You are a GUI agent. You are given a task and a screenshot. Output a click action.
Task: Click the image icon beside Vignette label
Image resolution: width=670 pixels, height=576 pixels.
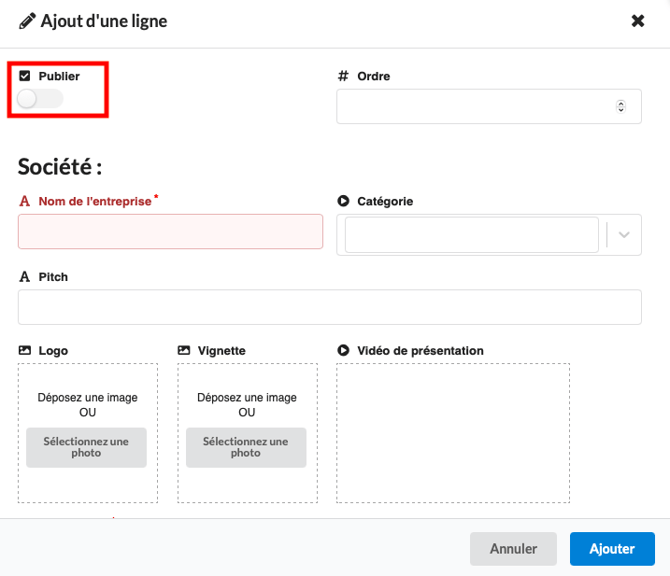point(184,351)
